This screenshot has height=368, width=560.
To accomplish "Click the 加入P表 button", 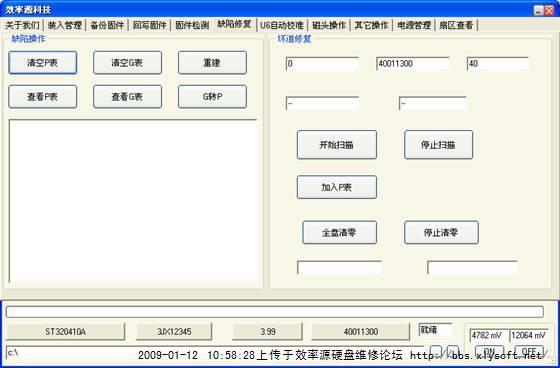I will (x=337, y=187).
